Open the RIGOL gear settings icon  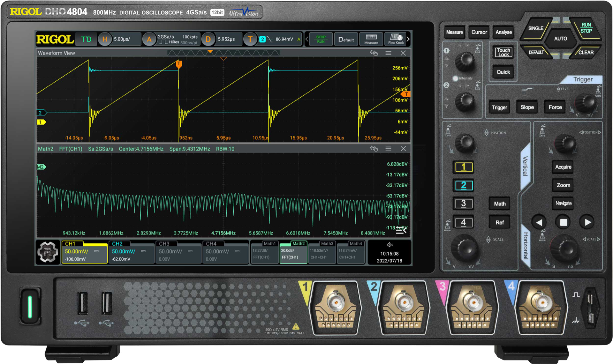[x=48, y=252]
